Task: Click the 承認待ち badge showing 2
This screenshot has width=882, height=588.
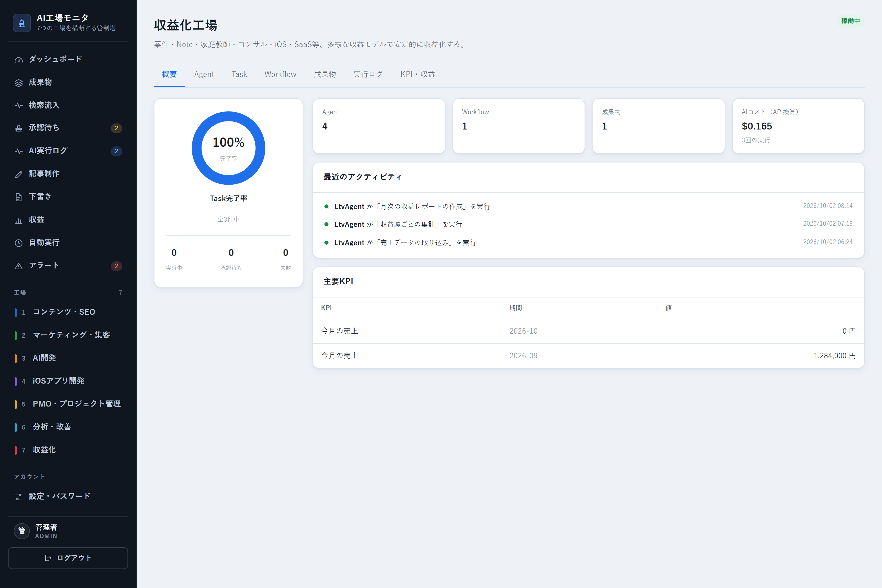Action: coord(116,128)
